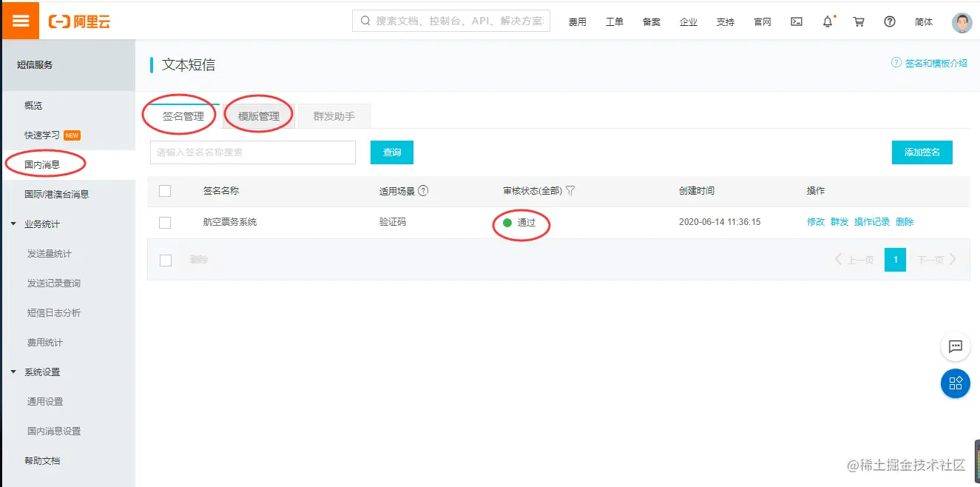Image resolution: width=980 pixels, height=487 pixels.
Task: Click signature name 航空票务系统
Action: 230,222
